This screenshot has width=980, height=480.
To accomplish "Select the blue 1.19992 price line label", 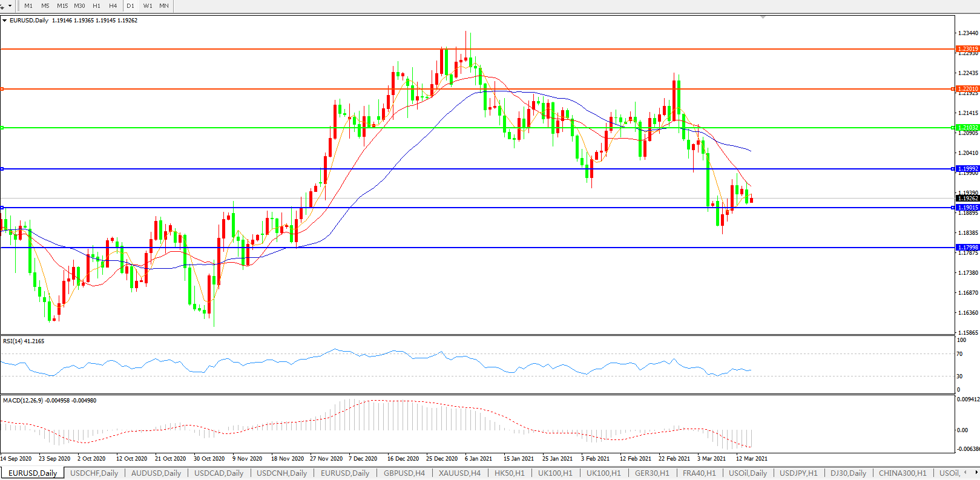I will pos(967,169).
